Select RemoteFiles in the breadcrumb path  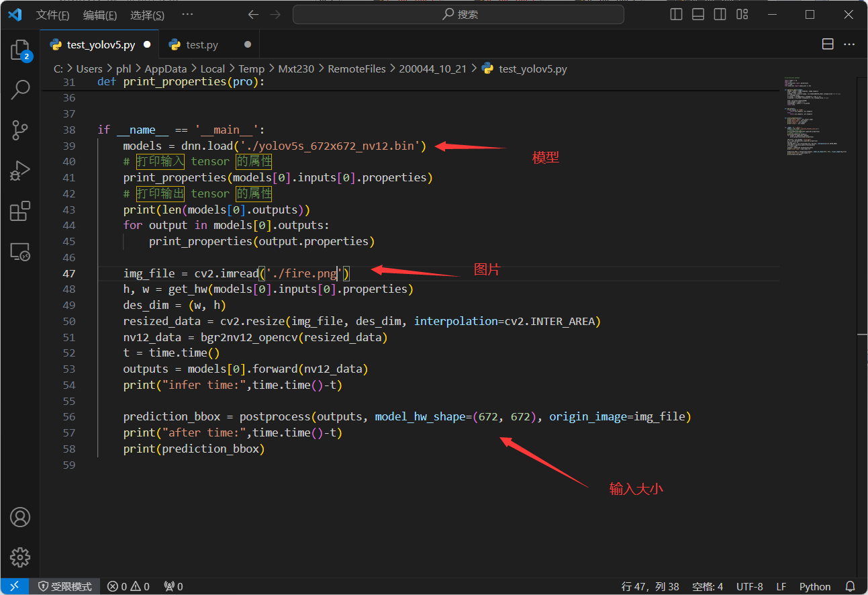point(356,68)
